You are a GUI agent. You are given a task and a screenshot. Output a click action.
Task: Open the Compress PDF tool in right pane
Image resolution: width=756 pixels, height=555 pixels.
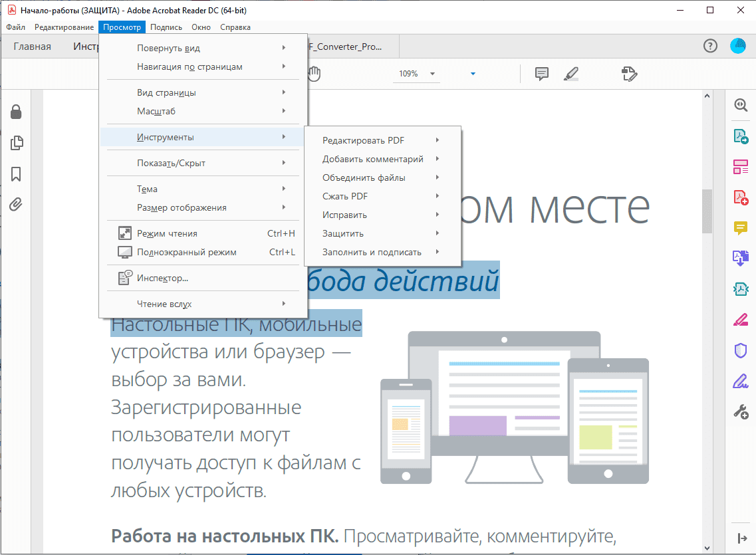pos(741,289)
